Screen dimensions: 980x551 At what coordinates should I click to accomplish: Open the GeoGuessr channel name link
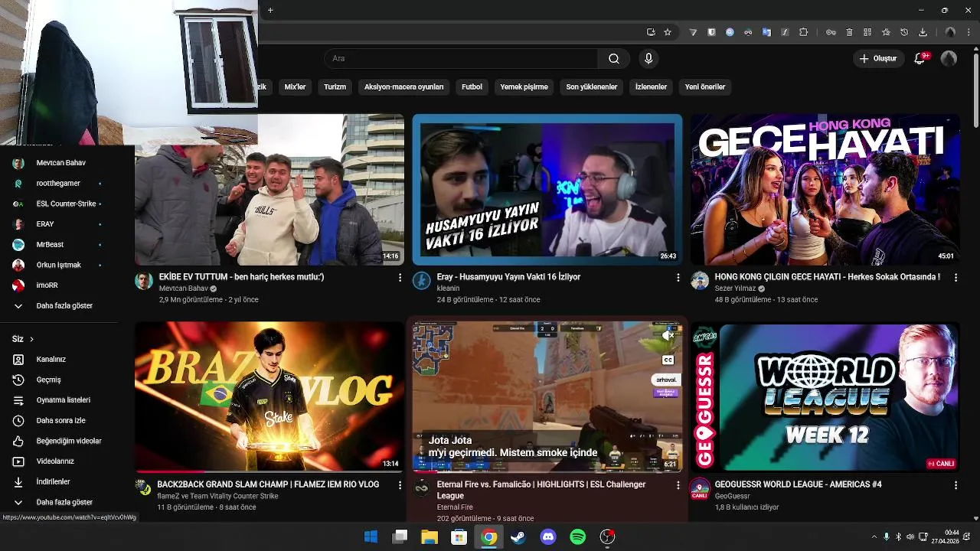point(732,496)
